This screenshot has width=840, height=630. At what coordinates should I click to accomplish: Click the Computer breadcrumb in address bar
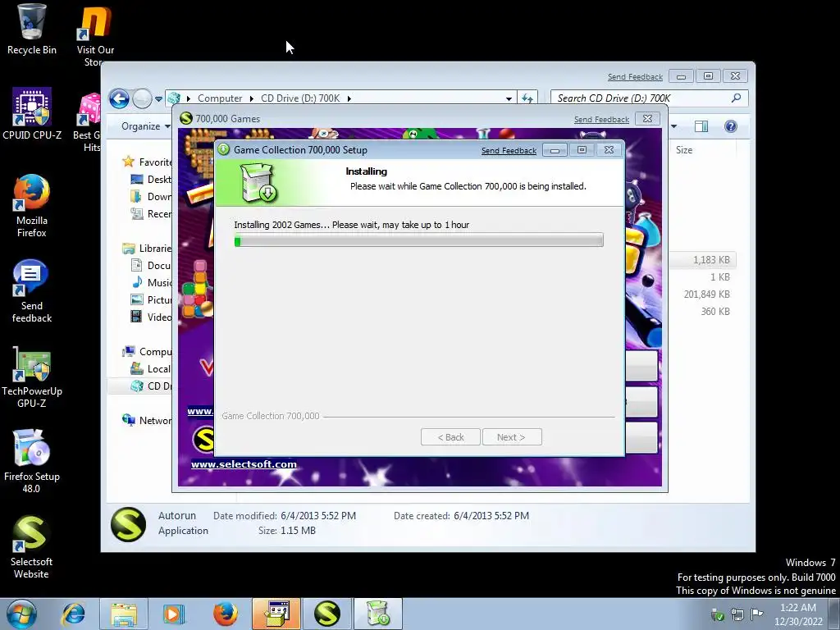(x=220, y=98)
